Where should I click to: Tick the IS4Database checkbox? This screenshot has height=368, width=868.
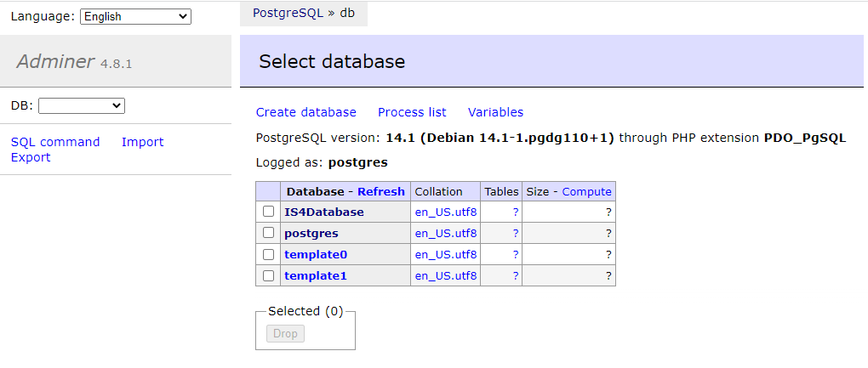tap(268, 212)
